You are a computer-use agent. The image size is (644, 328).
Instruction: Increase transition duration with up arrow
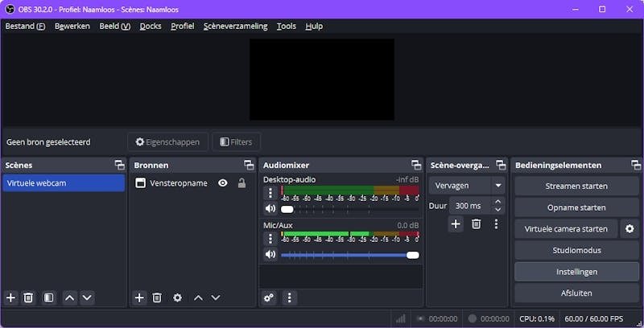[497, 202]
